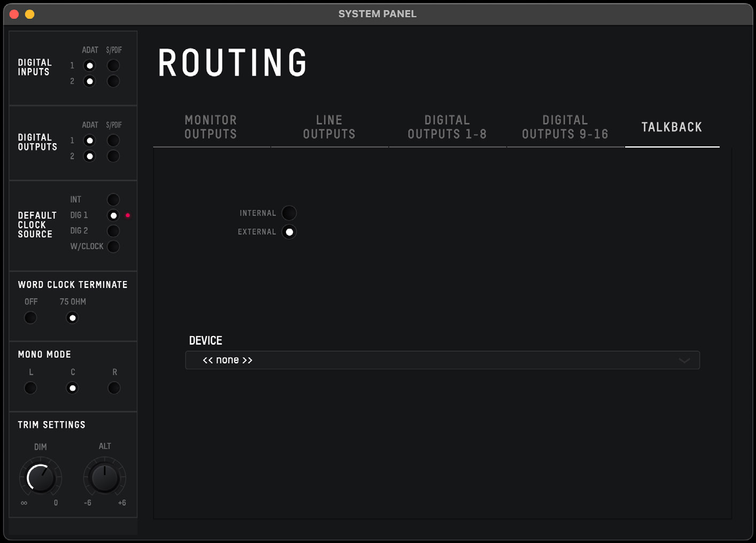Set mono mode to R

pos(114,388)
